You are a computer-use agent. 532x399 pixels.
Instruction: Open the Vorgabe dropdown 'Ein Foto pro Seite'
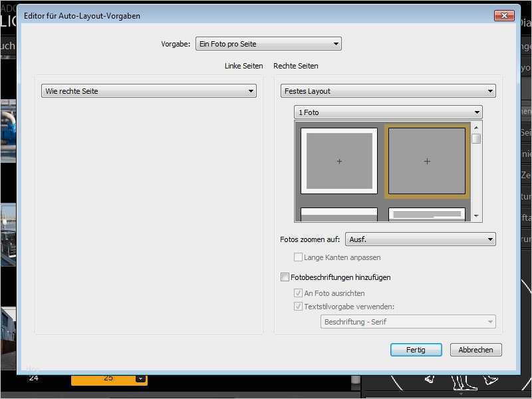point(269,44)
